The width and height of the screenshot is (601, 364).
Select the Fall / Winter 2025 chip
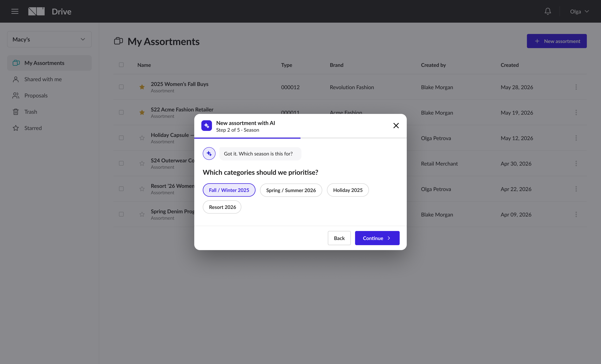229,190
